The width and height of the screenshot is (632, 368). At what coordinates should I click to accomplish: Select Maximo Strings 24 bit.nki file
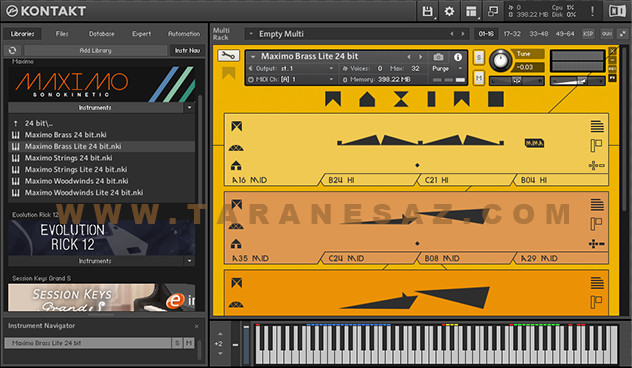pyautogui.click(x=102, y=158)
